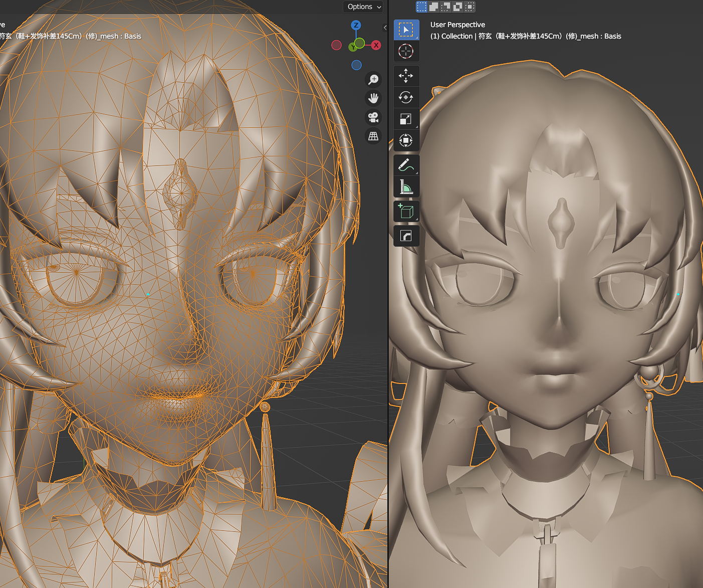This screenshot has width=703, height=588.
Task: Switch perspective/orthographic with grid button
Action: (x=373, y=136)
